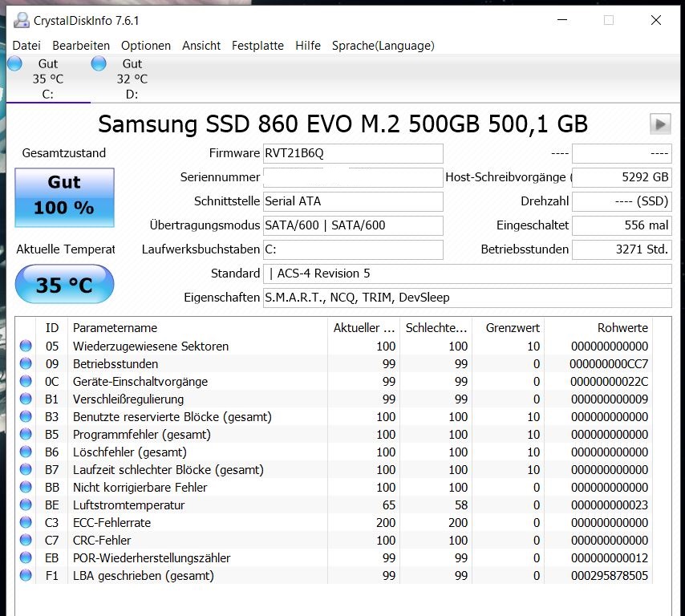Click status orb for Geräte-Einschaltvorgänge row
The width and height of the screenshot is (685, 616).
[26, 382]
